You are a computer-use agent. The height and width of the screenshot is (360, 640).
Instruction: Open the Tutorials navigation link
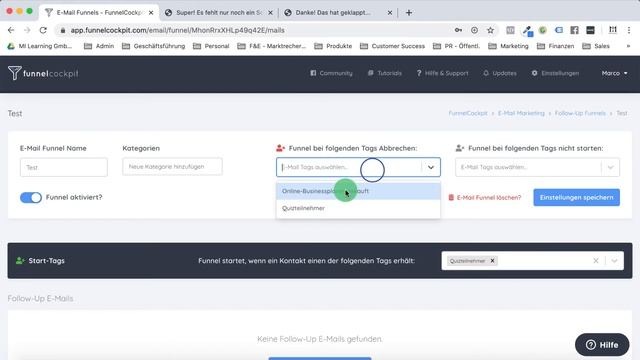pyautogui.click(x=384, y=73)
